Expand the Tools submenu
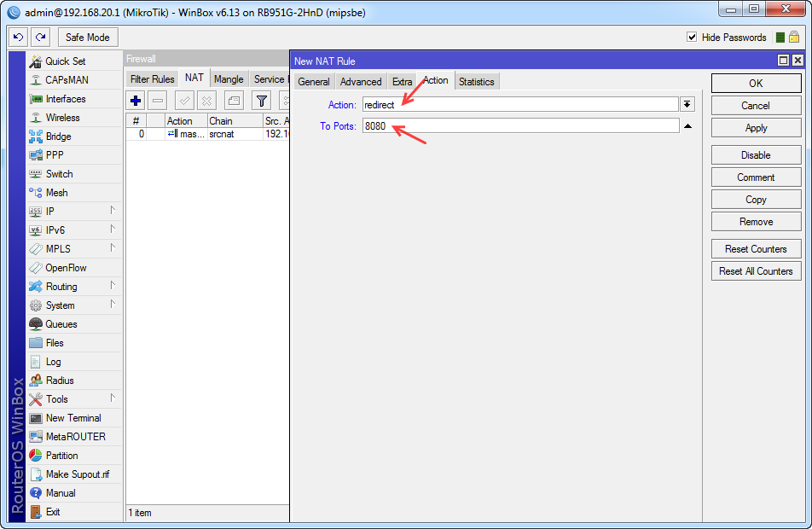812x529 pixels. tap(113, 398)
